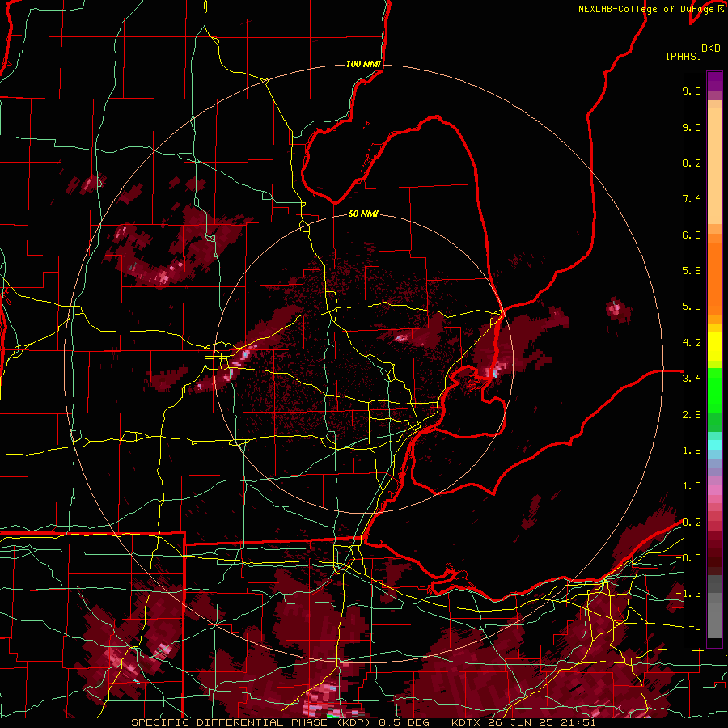Image resolution: width=728 pixels, height=728 pixels.
Task: Select the 9.8 scale value
Action: tap(692, 91)
